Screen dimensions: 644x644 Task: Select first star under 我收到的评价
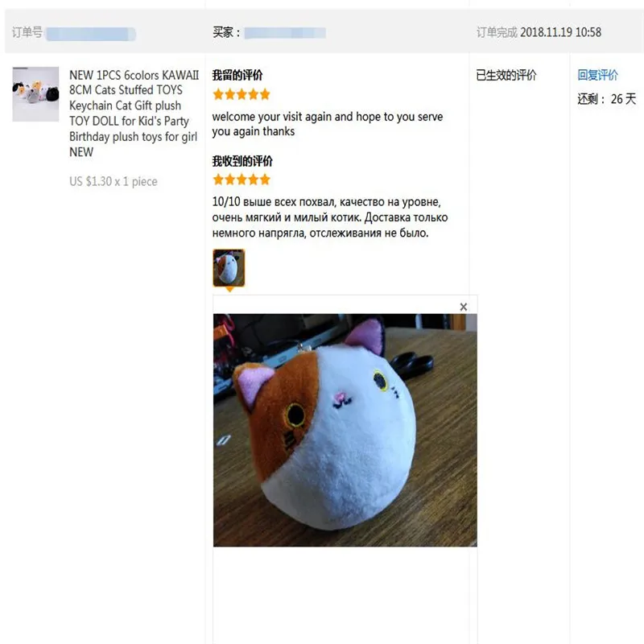[x=218, y=180]
